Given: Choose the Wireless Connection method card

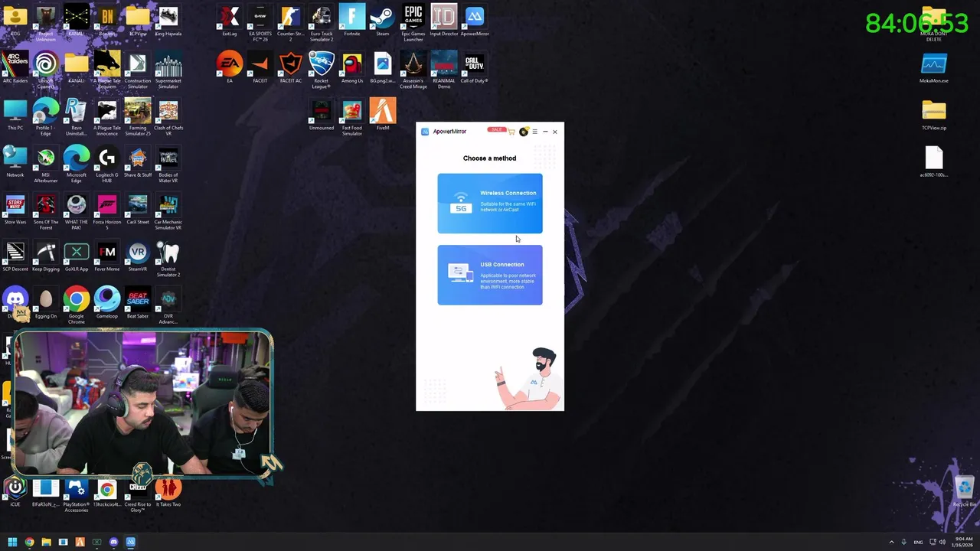Looking at the screenshot, I should click(x=490, y=204).
